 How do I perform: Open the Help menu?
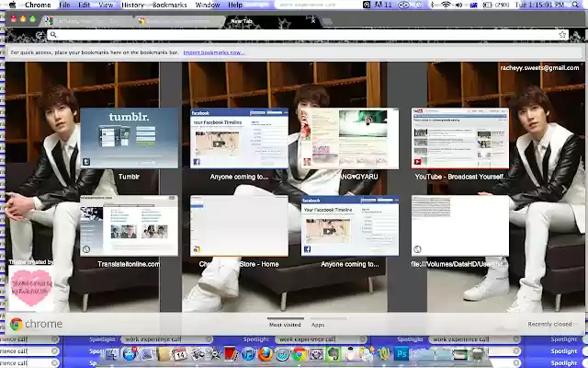(235, 5)
